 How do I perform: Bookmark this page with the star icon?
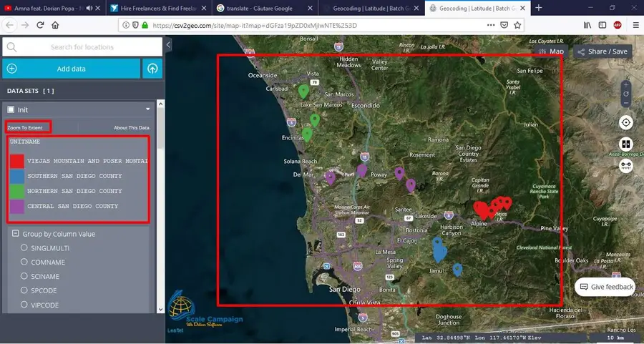tap(517, 24)
